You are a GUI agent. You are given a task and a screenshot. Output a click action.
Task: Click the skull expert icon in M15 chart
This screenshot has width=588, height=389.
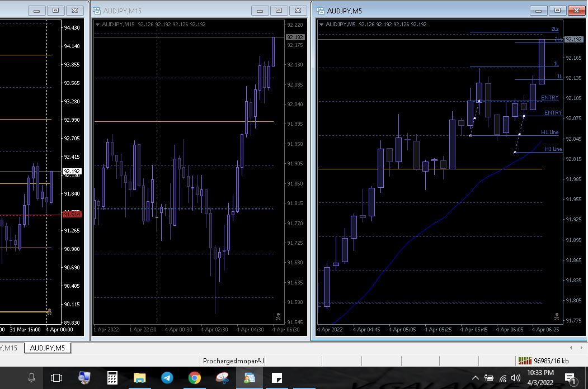(278, 317)
